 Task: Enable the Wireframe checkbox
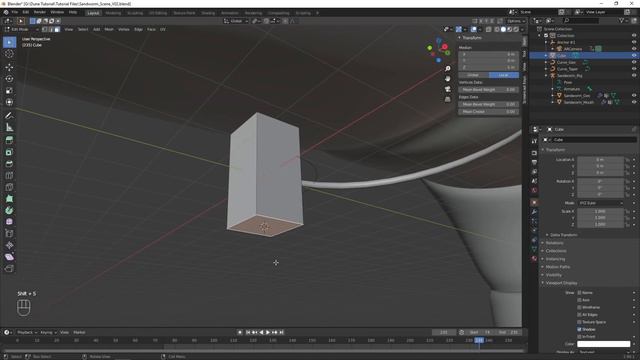(579, 307)
